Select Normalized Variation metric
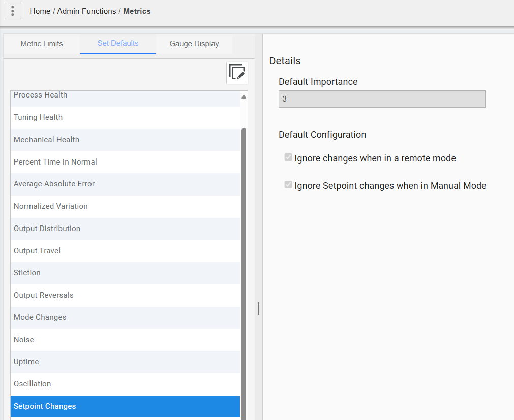The width and height of the screenshot is (514, 420). point(125,206)
